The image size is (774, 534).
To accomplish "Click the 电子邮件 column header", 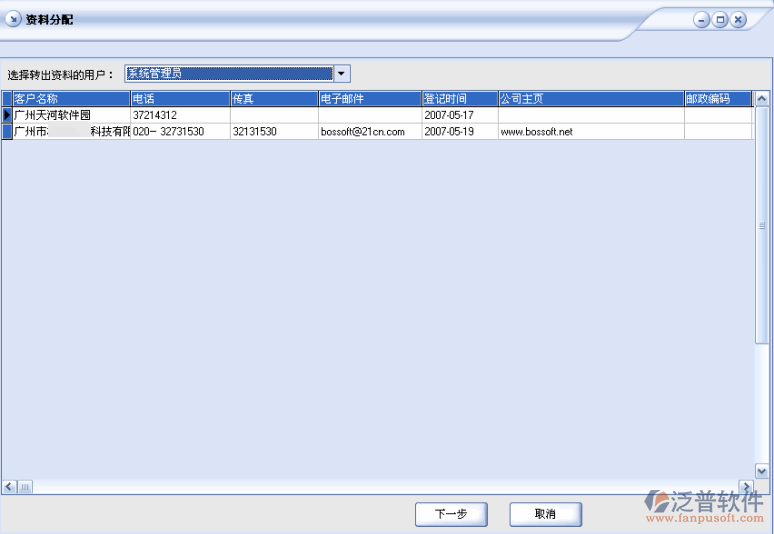I will (370, 99).
